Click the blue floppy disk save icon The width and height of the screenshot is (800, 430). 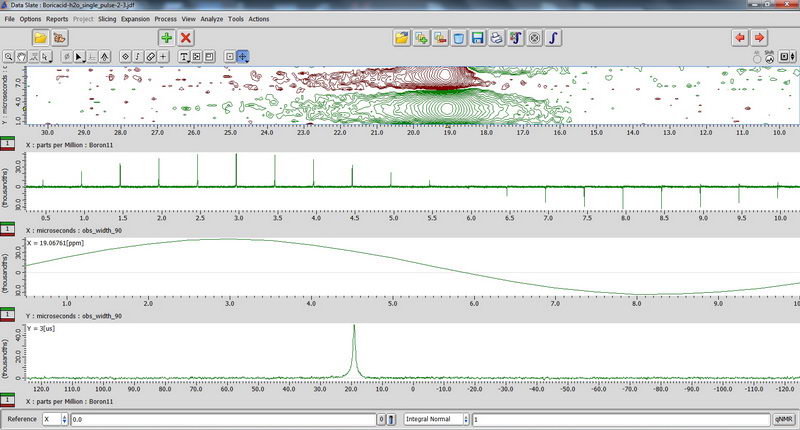click(478, 38)
